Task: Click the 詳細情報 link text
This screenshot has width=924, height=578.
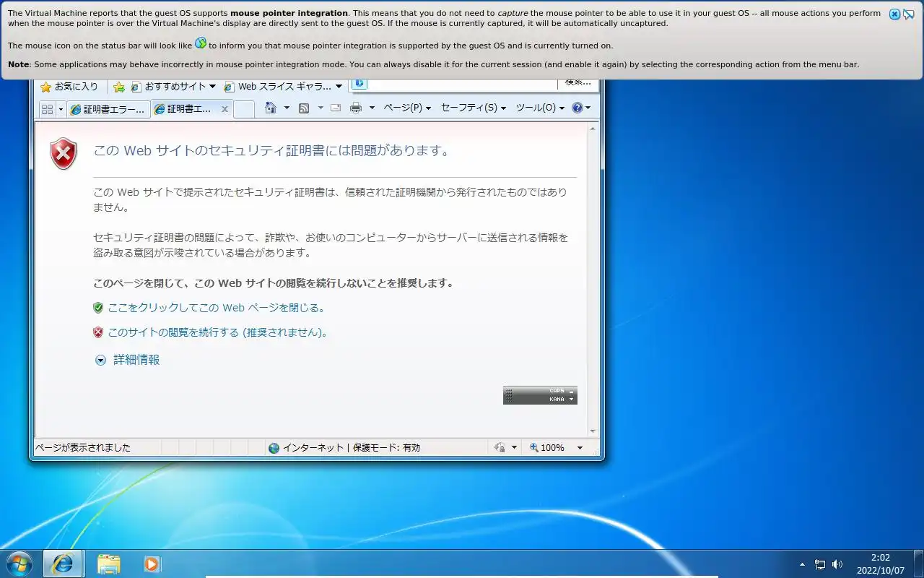Action: pyautogui.click(x=136, y=360)
